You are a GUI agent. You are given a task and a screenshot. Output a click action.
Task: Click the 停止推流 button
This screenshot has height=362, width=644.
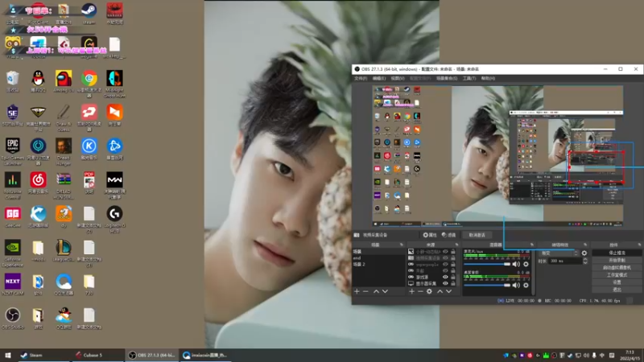click(x=617, y=253)
